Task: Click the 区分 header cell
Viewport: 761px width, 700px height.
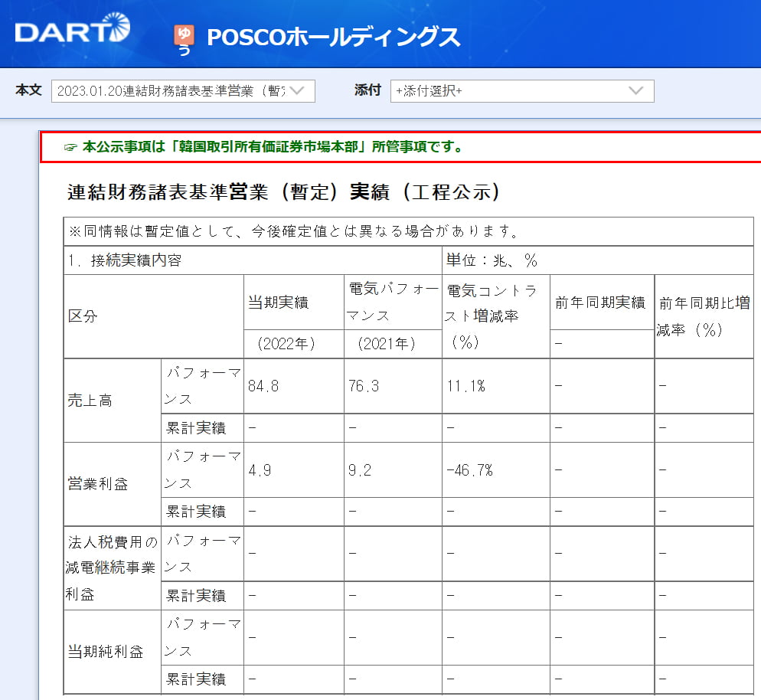Action: point(153,316)
